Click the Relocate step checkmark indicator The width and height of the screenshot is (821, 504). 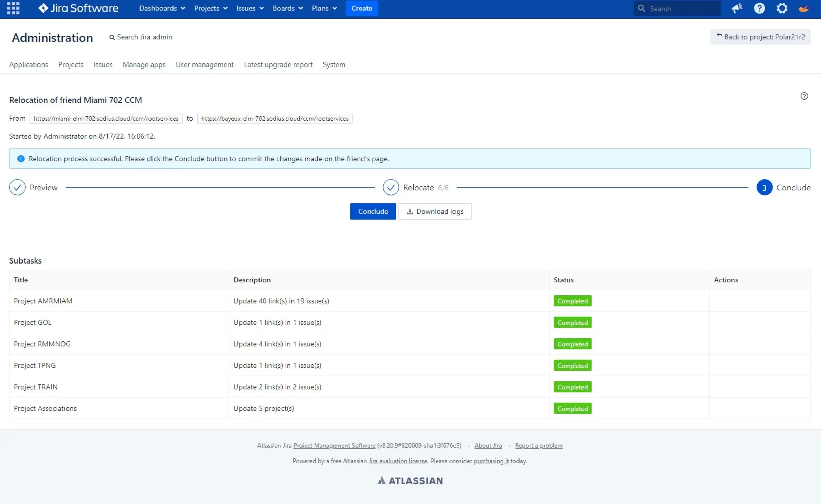pyautogui.click(x=390, y=187)
